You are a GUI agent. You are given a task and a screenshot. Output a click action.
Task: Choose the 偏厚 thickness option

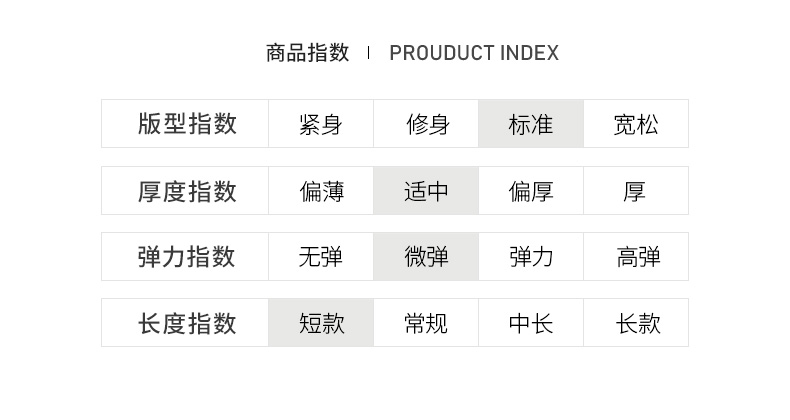click(x=531, y=191)
